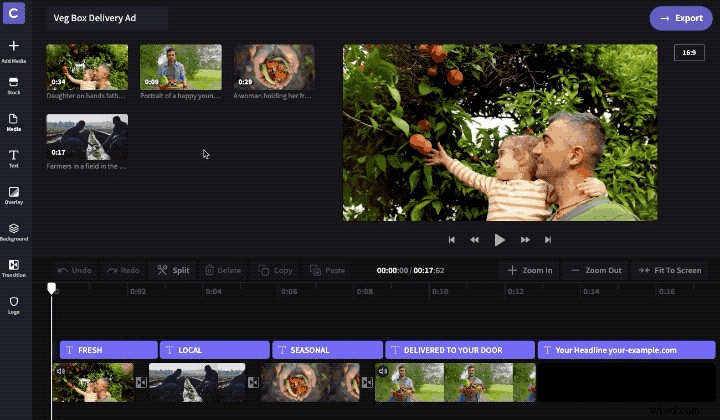Select the Portrait of a happy young clip
The image size is (720, 420).
[x=181, y=67]
